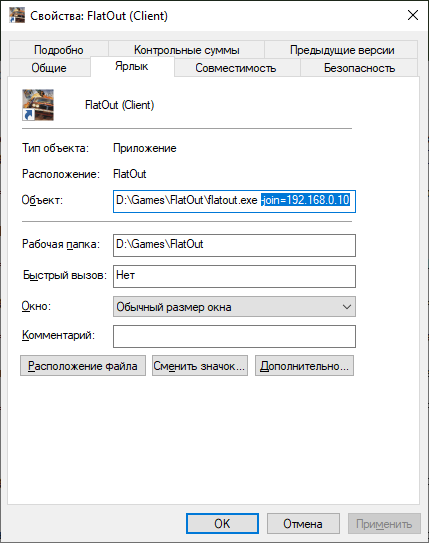Screen dimensions: 429x543
Task: Open the Общие tab
Action: (49, 68)
